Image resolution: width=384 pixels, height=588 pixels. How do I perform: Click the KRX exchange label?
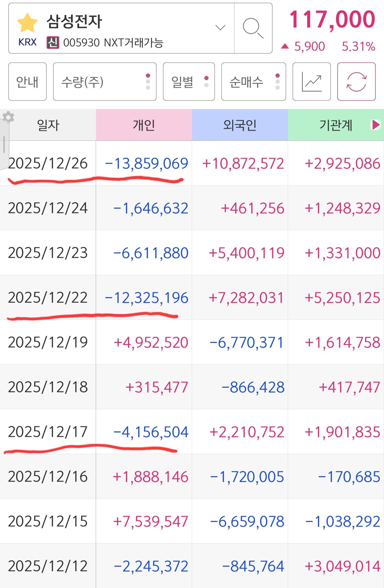27,42
